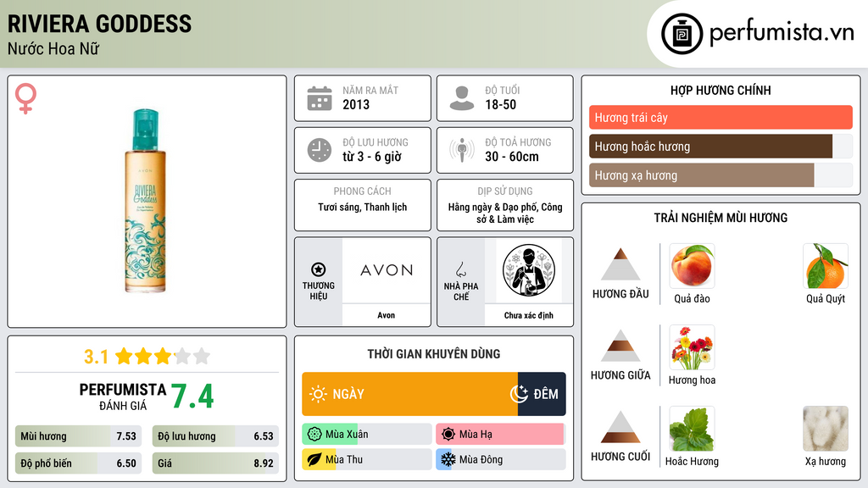
Task: Click the leaf icon for Mùa Thu
Action: [314, 459]
